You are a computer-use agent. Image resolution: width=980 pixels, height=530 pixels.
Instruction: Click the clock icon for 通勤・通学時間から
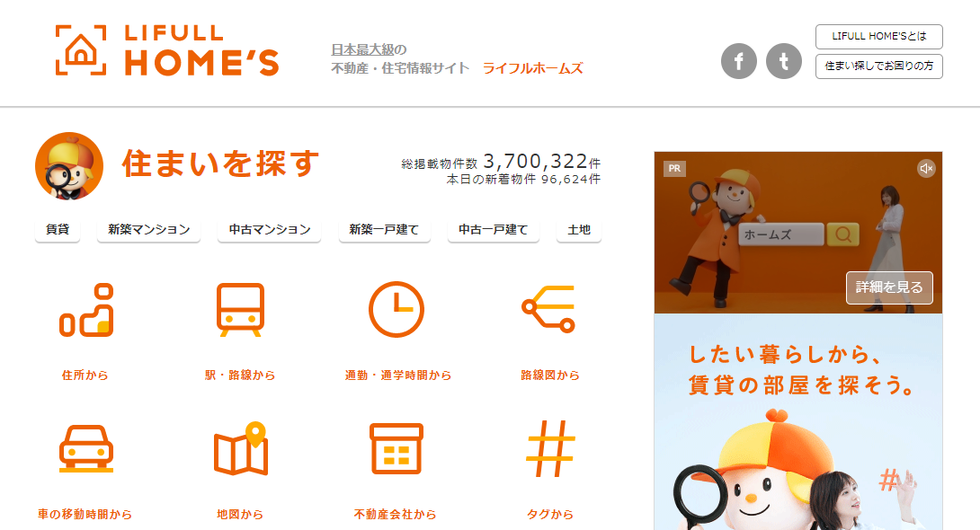[x=396, y=310]
